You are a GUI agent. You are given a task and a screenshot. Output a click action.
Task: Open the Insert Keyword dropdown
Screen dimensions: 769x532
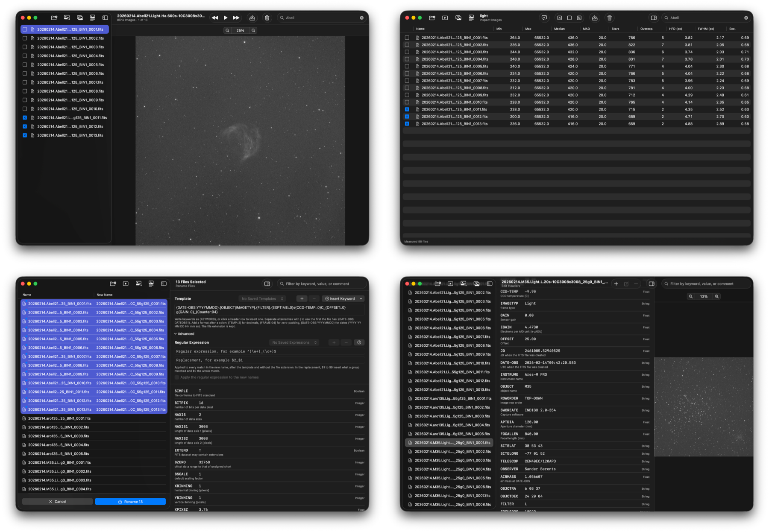coord(343,299)
